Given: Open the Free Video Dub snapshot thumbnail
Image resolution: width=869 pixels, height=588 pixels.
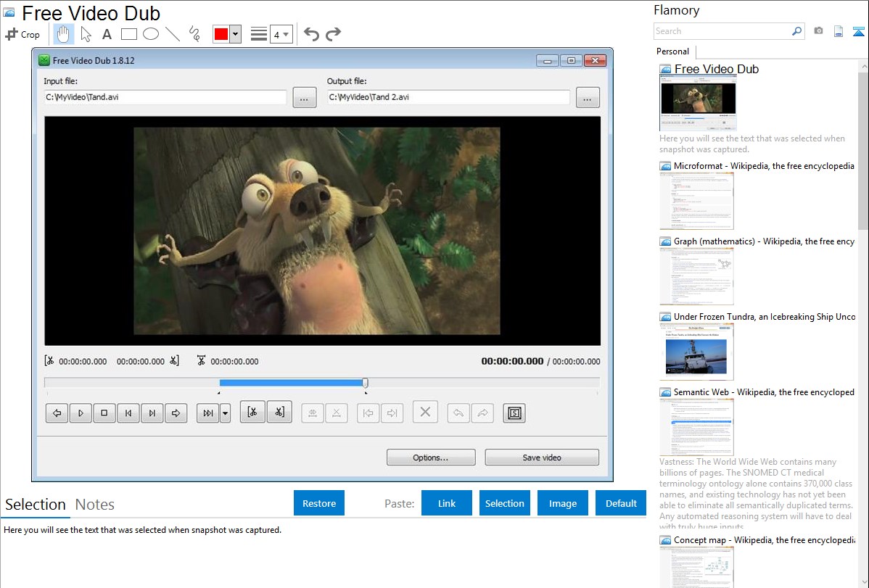Looking at the screenshot, I should 699,103.
